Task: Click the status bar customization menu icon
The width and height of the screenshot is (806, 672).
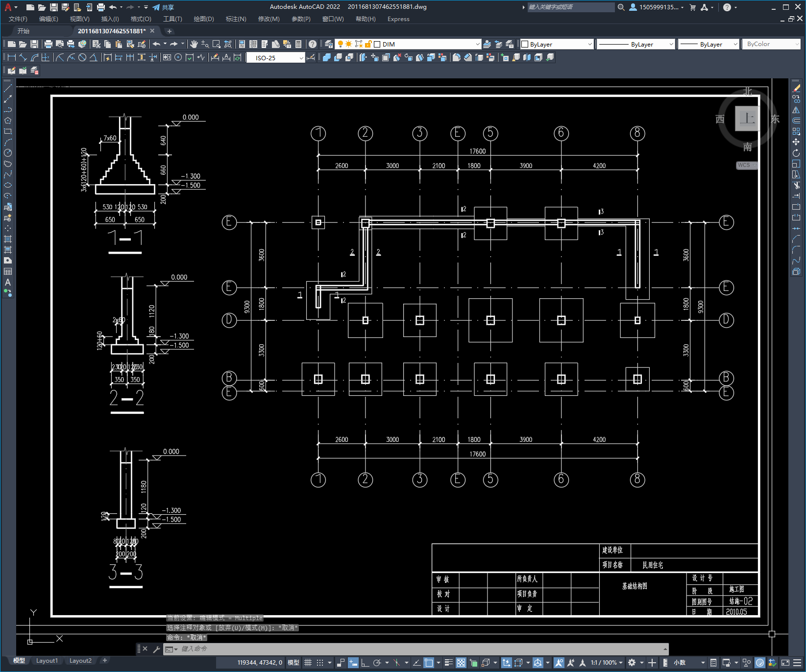Action: click(797, 663)
